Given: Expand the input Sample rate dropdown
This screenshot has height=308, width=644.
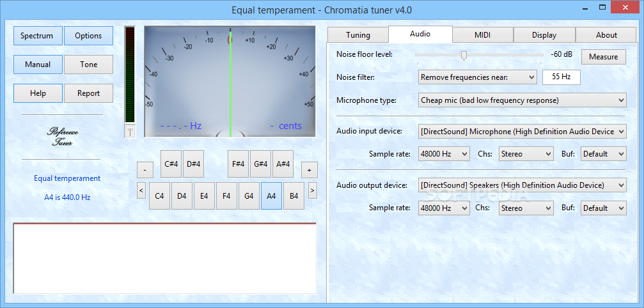Looking at the screenshot, I should [x=444, y=154].
